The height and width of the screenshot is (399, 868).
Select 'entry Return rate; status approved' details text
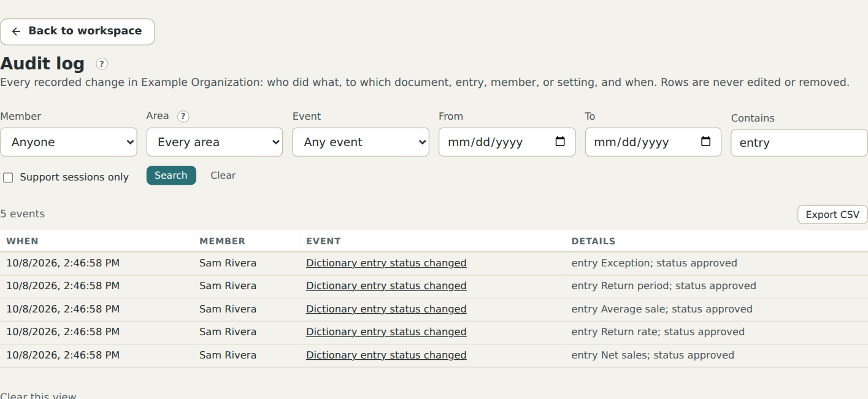658,332
